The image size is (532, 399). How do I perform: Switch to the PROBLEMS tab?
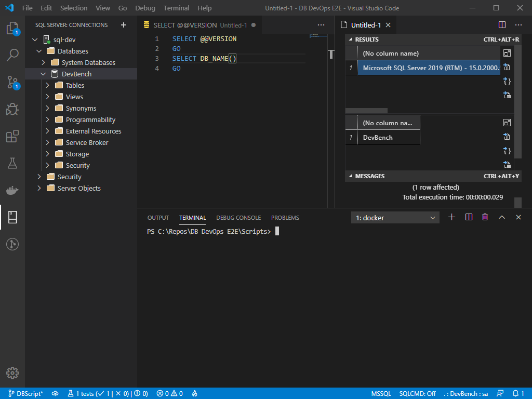click(285, 218)
